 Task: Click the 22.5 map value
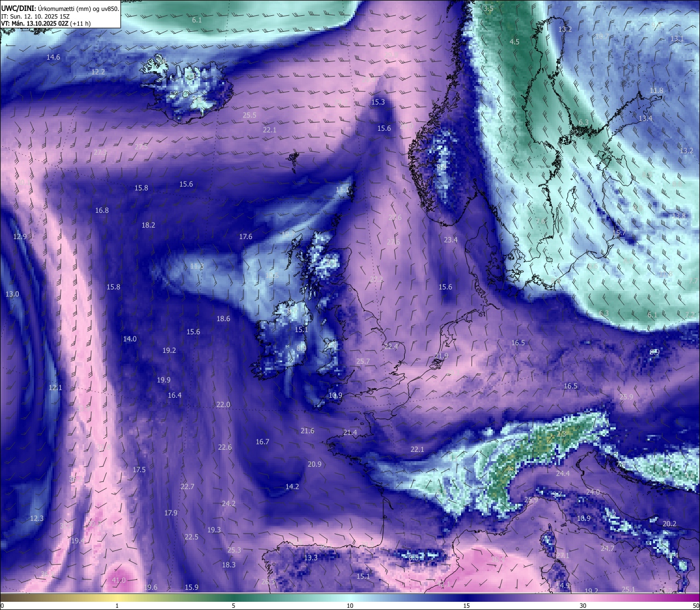pyautogui.click(x=191, y=537)
